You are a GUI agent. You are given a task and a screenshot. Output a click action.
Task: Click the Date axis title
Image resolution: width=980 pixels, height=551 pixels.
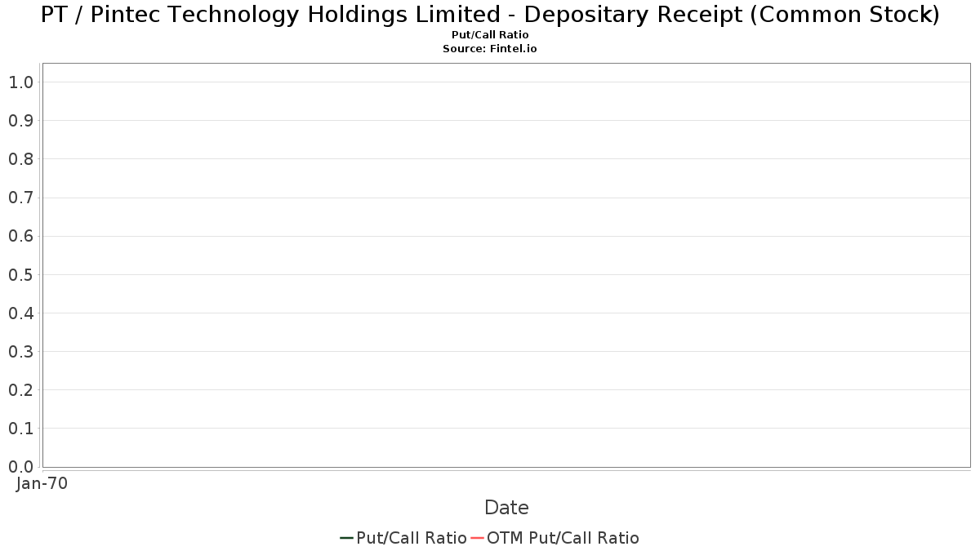pos(506,508)
